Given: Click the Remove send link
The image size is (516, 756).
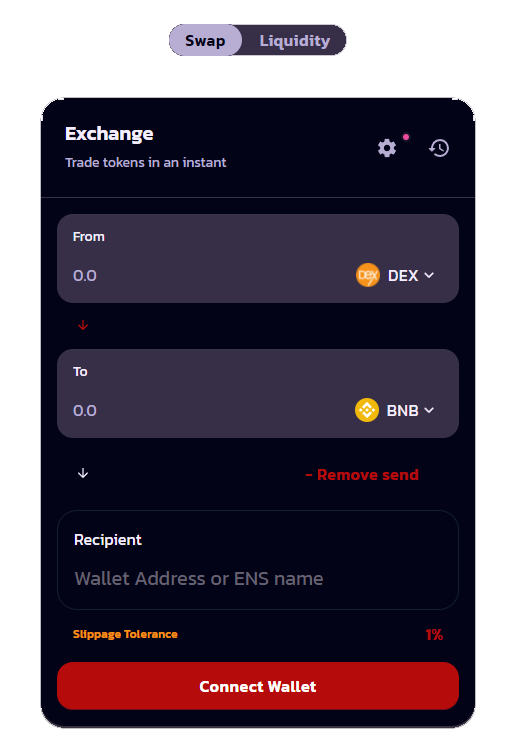Looking at the screenshot, I should point(362,475).
